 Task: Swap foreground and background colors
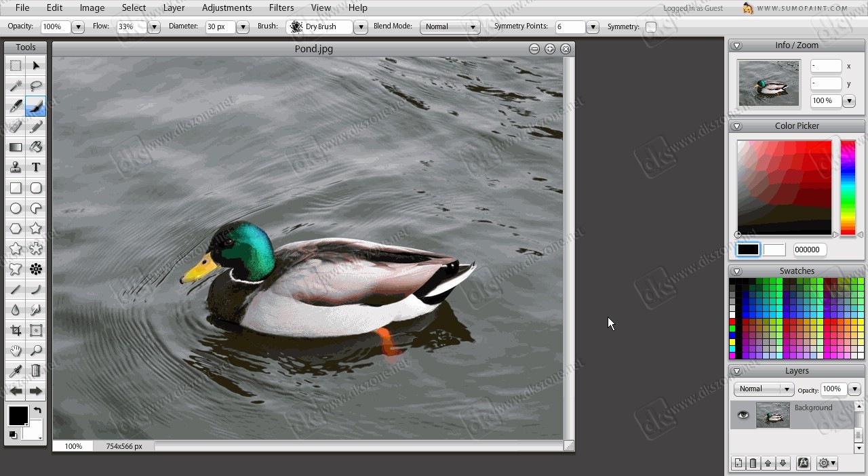pyautogui.click(x=37, y=410)
